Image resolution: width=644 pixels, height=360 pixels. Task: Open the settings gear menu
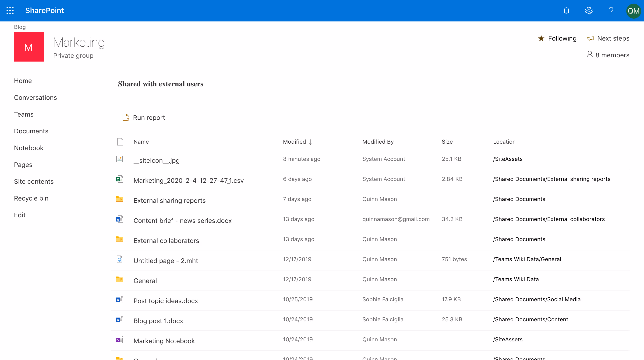tap(589, 11)
